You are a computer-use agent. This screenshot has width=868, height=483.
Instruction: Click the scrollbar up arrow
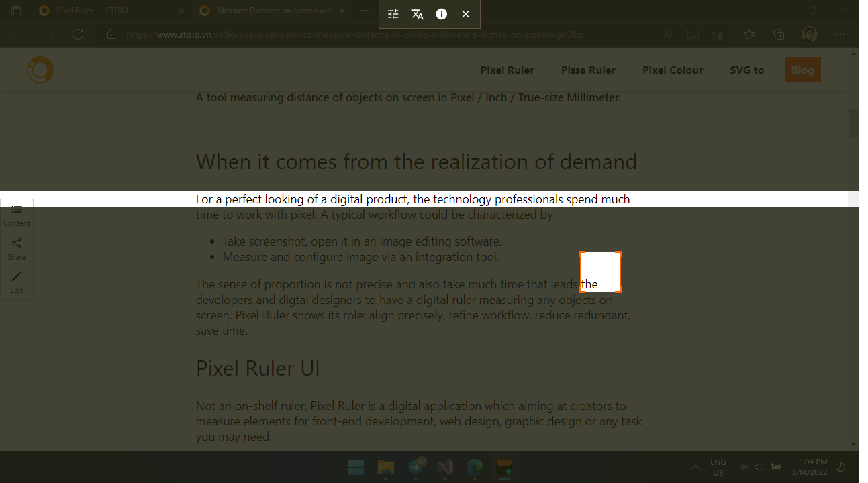854,53
